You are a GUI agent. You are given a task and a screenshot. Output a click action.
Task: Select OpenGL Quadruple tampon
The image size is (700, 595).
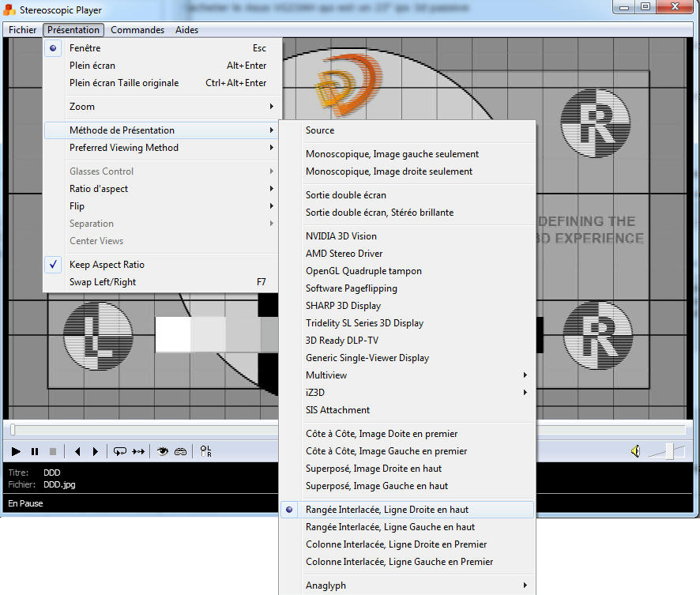tap(407, 270)
